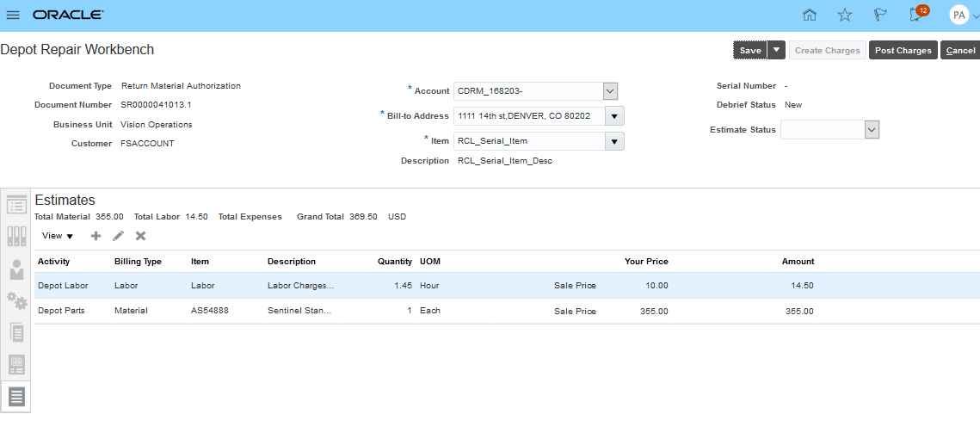Click document number SR0000041013.1
This screenshot has width=980, height=439.
[x=156, y=105]
